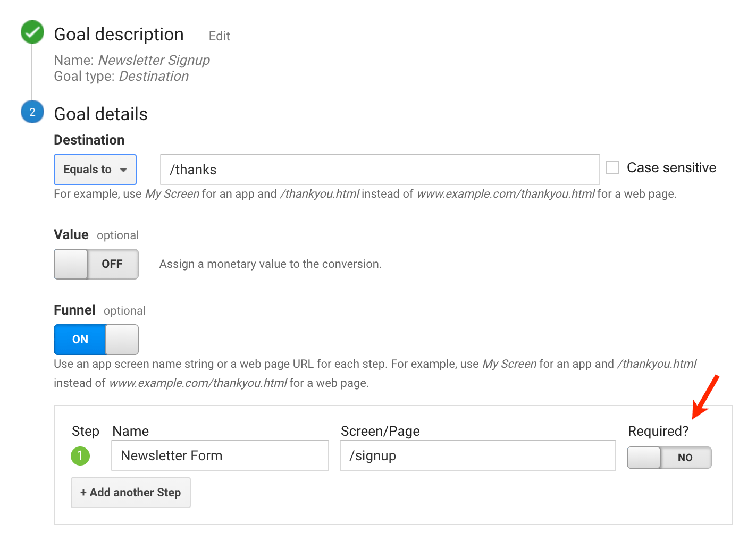Click the green Step 1 number badge
The image size is (756, 549).
[80, 456]
